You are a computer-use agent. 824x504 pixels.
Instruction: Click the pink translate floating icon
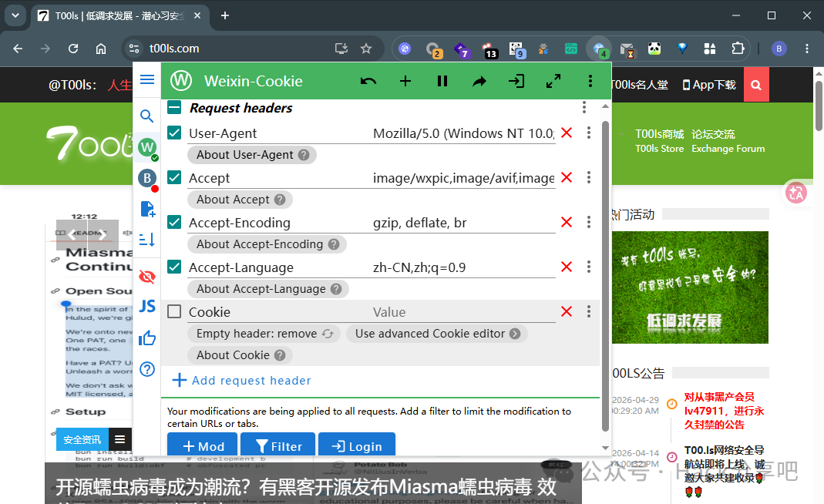[x=796, y=193]
